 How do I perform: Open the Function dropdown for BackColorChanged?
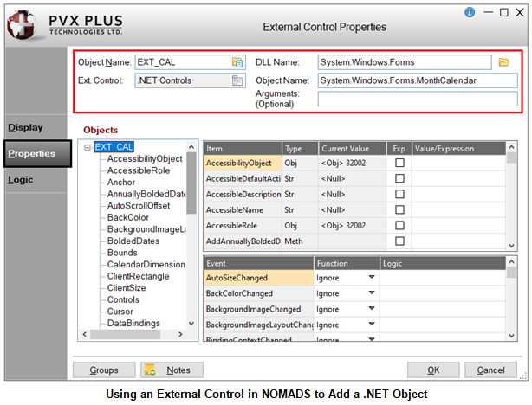click(x=372, y=293)
